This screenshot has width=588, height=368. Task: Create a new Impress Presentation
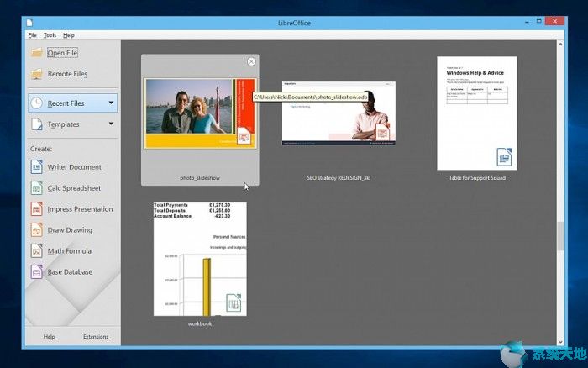pyautogui.click(x=80, y=209)
